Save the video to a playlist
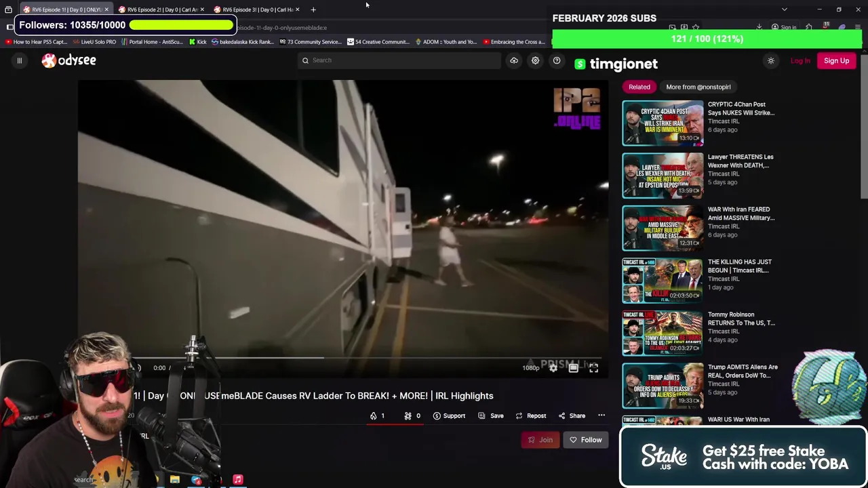The height and width of the screenshot is (488, 868). (491, 415)
